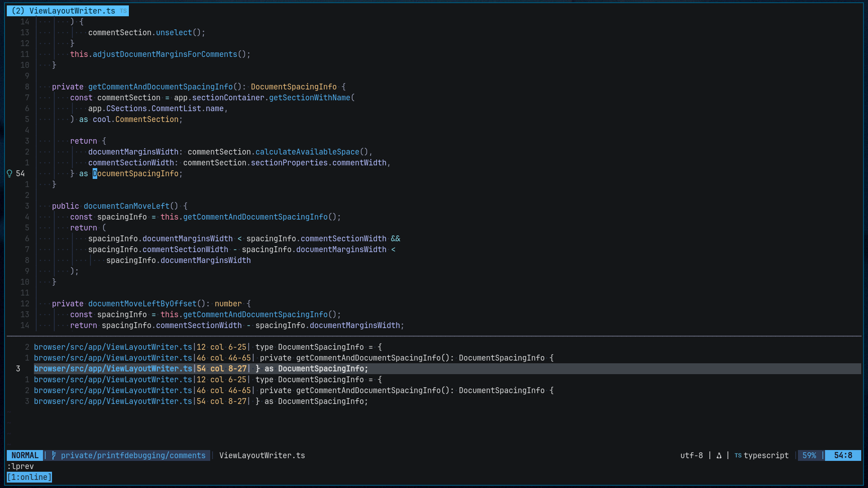Screen dimensions: 868x488
Task: Click the TS icon in the buffer tab
Action: [x=123, y=11]
